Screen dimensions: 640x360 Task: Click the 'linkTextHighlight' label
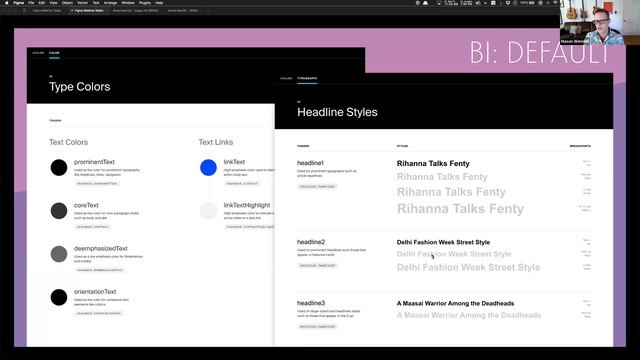[247, 205]
